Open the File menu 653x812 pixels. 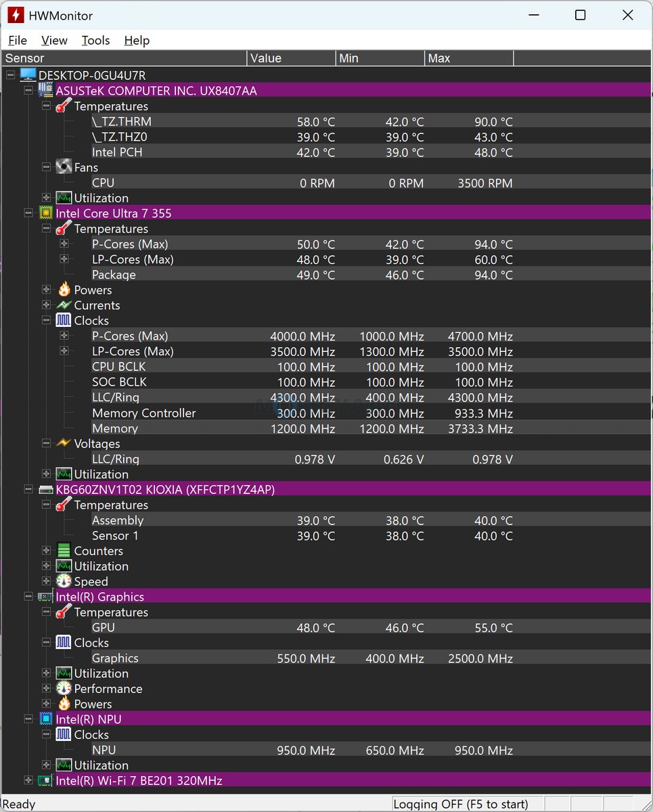coord(18,41)
